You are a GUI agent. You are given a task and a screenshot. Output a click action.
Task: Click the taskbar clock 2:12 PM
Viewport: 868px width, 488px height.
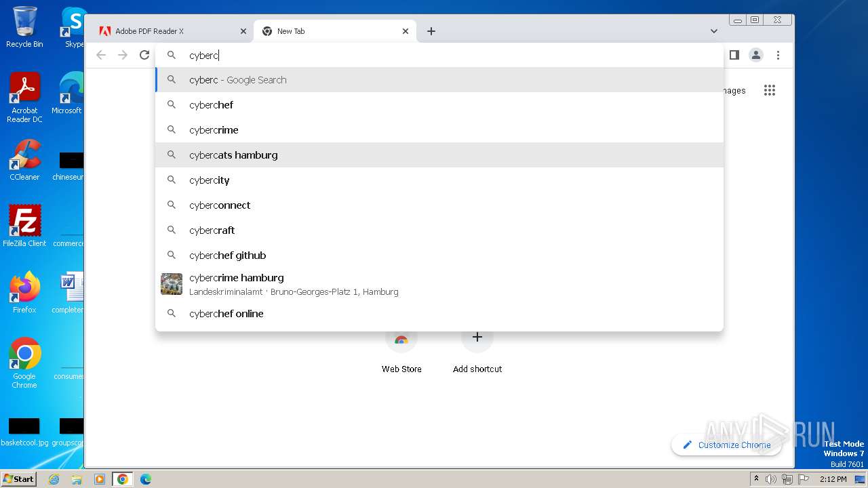(x=833, y=479)
